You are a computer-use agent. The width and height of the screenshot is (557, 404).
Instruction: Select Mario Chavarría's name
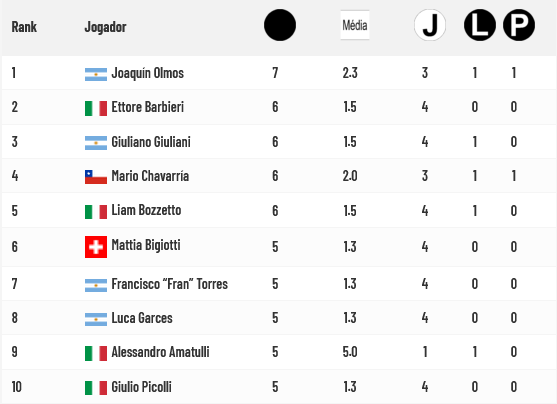(x=150, y=176)
